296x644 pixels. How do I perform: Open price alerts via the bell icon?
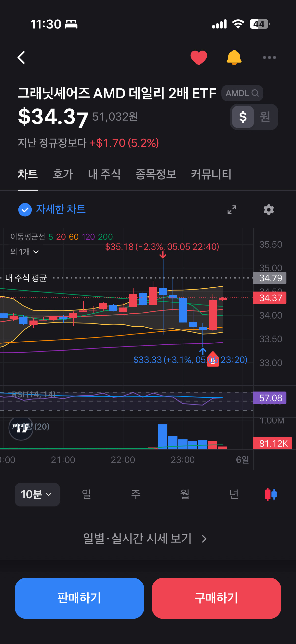pyautogui.click(x=234, y=57)
